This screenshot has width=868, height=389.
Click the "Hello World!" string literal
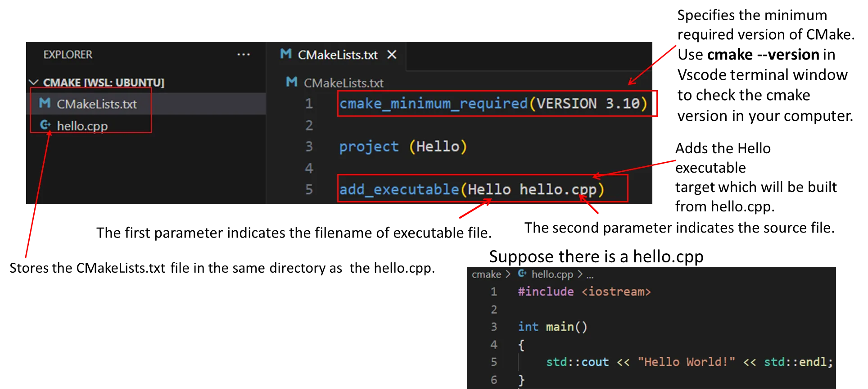pyautogui.click(x=686, y=362)
